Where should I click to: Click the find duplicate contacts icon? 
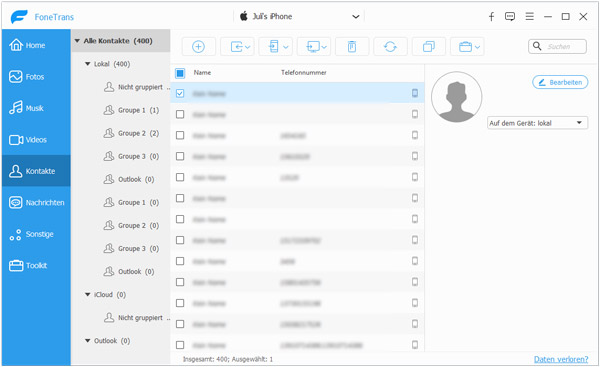[429, 47]
